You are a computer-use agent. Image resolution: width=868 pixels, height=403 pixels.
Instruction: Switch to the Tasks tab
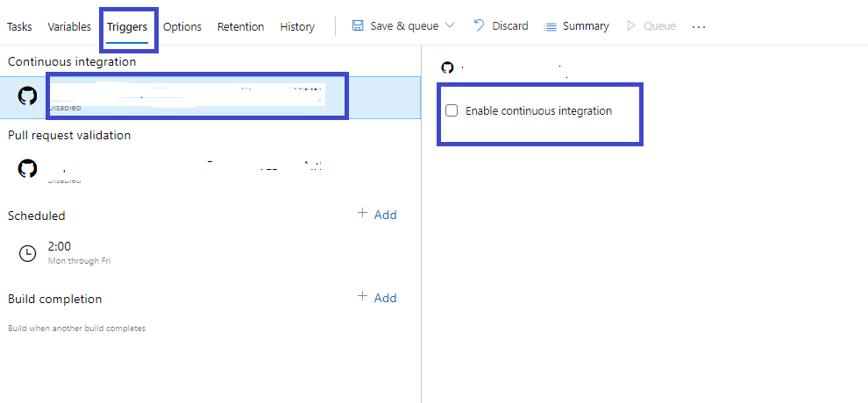click(19, 26)
